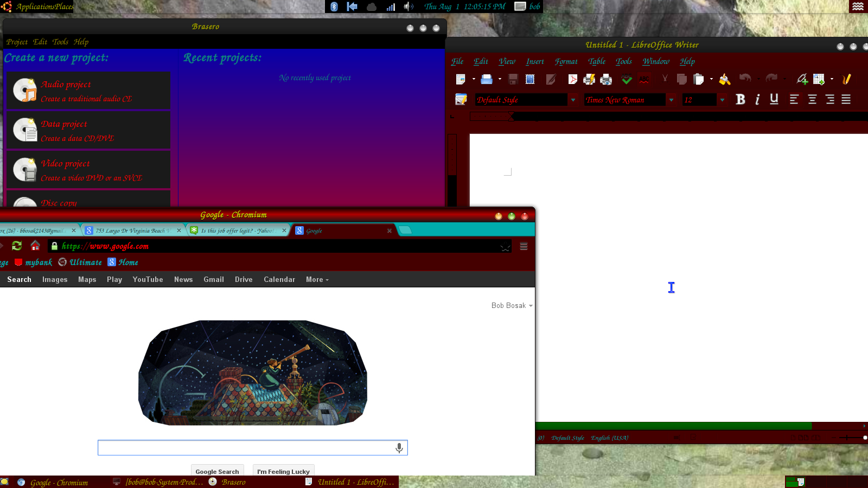Click the network signal icon in top panel
This screenshot has height=488, width=868.
pos(391,7)
